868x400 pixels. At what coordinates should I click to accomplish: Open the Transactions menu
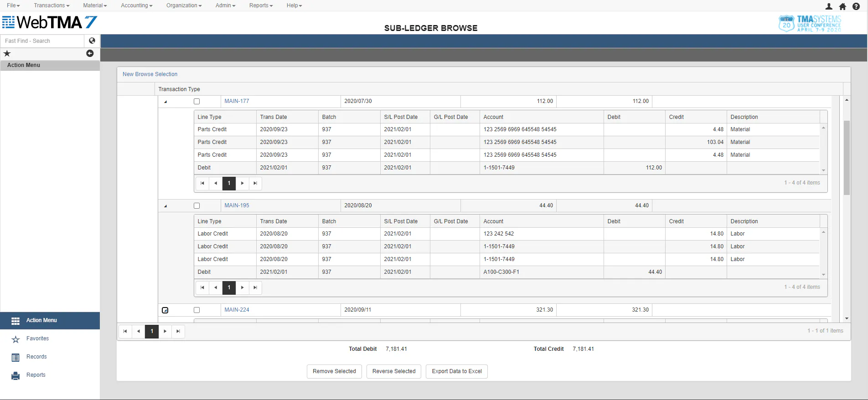tap(52, 5)
